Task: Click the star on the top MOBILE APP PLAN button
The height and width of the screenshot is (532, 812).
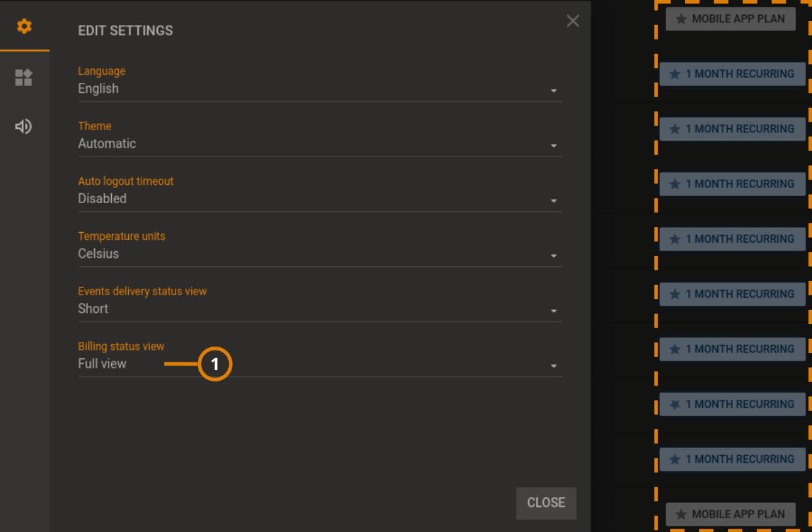Action: click(680, 19)
